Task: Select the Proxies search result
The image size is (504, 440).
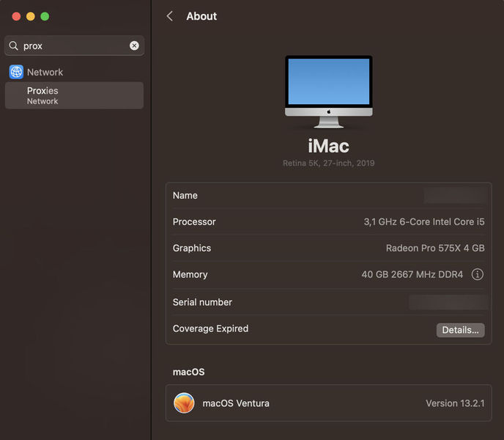Action: click(74, 95)
